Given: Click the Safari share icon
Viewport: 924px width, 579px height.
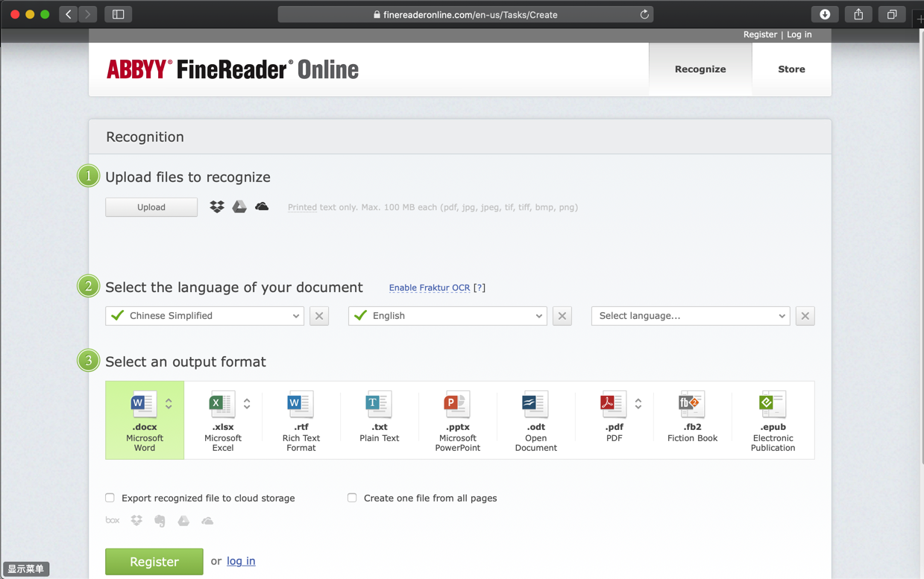Looking at the screenshot, I should point(858,14).
